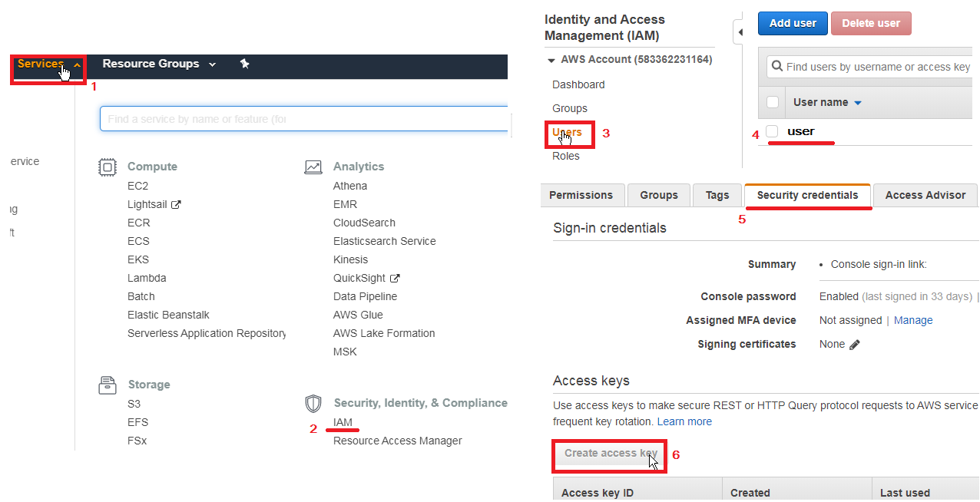Collapse the AWS Account tree section
Viewport: 980px width, 502px height.
[x=551, y=60]
